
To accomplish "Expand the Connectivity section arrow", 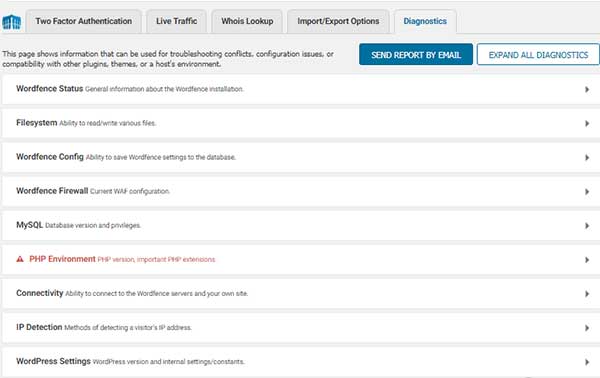I will coord(587,294).
